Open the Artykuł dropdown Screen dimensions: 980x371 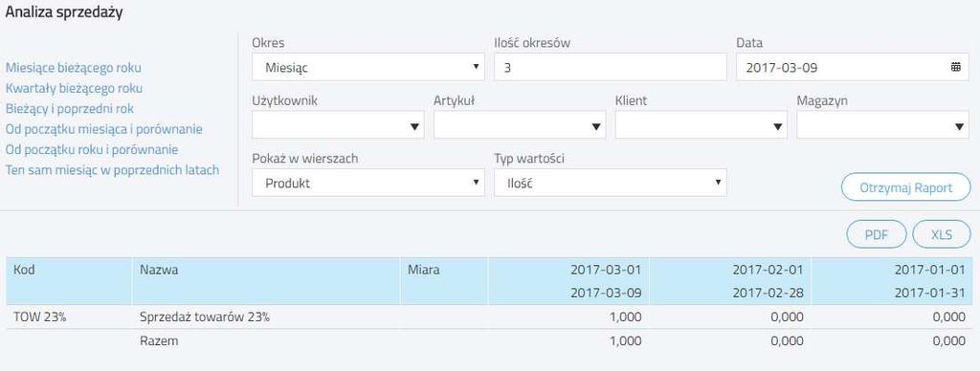520,125
